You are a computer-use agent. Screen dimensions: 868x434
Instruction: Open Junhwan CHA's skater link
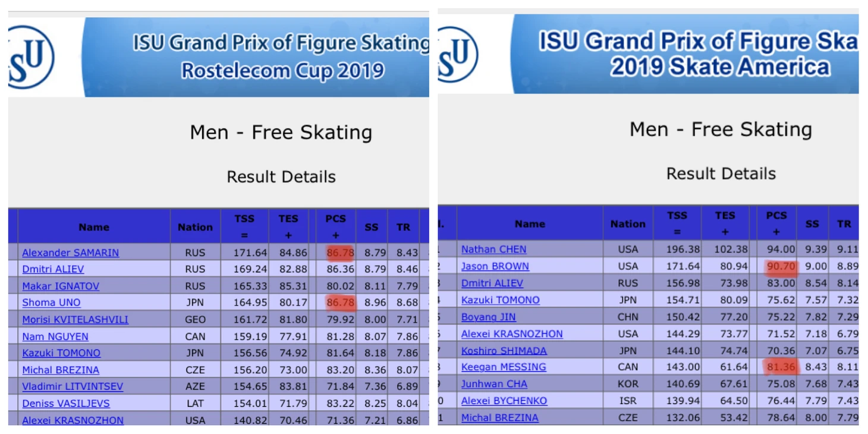click(493, 384)
